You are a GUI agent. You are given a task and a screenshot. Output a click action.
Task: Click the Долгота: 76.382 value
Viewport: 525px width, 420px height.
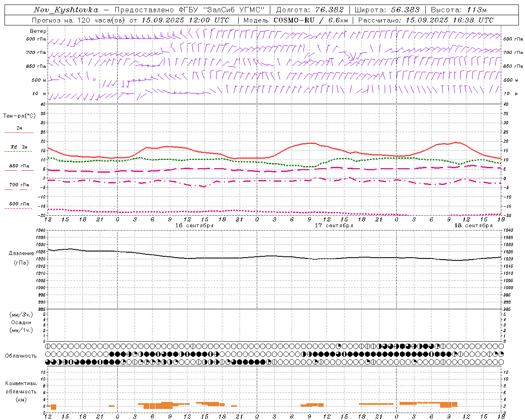[310, 10]
